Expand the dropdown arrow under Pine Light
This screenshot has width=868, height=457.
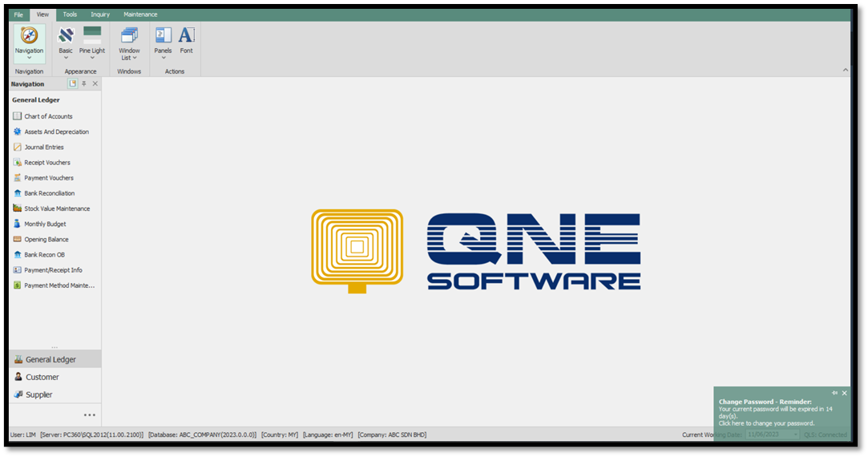point(92,58)
